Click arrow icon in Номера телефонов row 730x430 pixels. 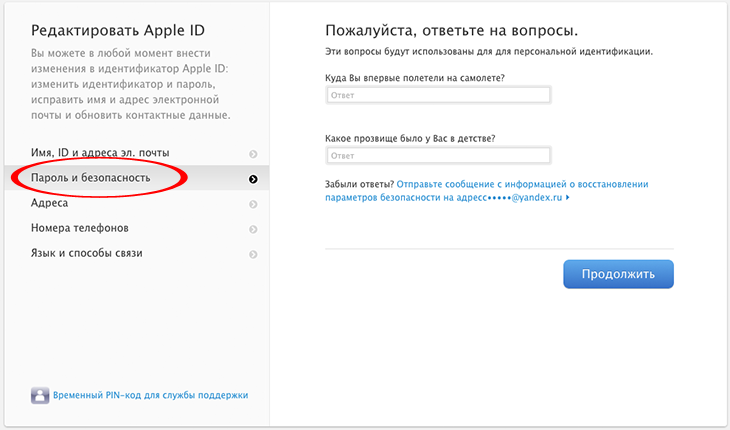pyautogui.click(x=253, y=229)
